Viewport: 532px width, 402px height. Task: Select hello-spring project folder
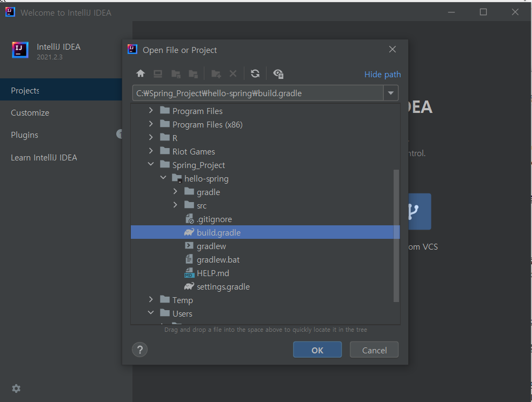(x=265, y=179)
